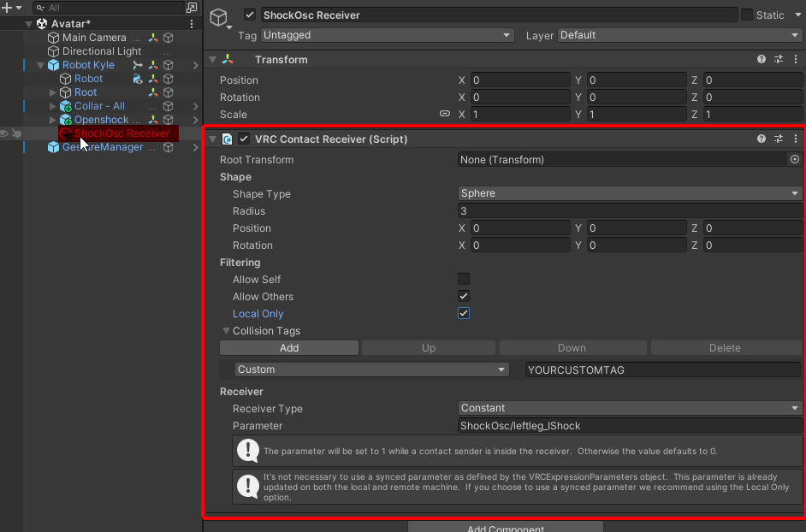Open Transform component help icon
Screen dimensions: 806x532
762,60
